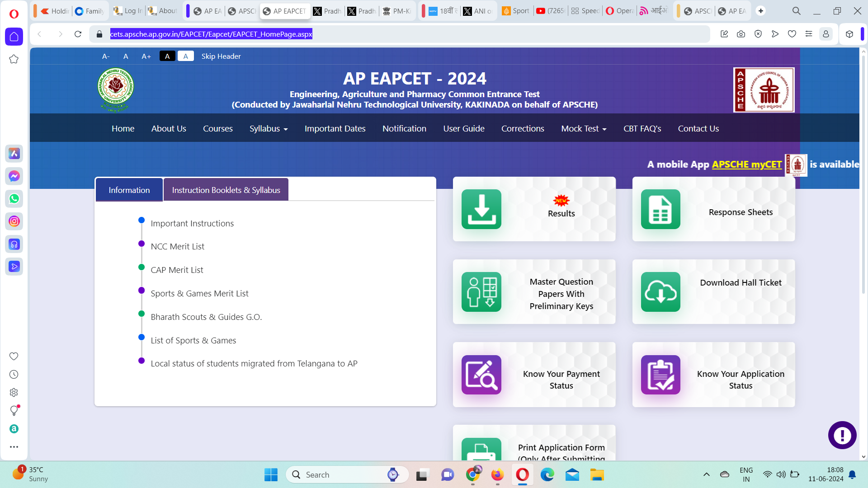Expand the Syllabus dropdown menu
Image resolution: width=868 pixels, height=488 pixels.
click(269, 129)
